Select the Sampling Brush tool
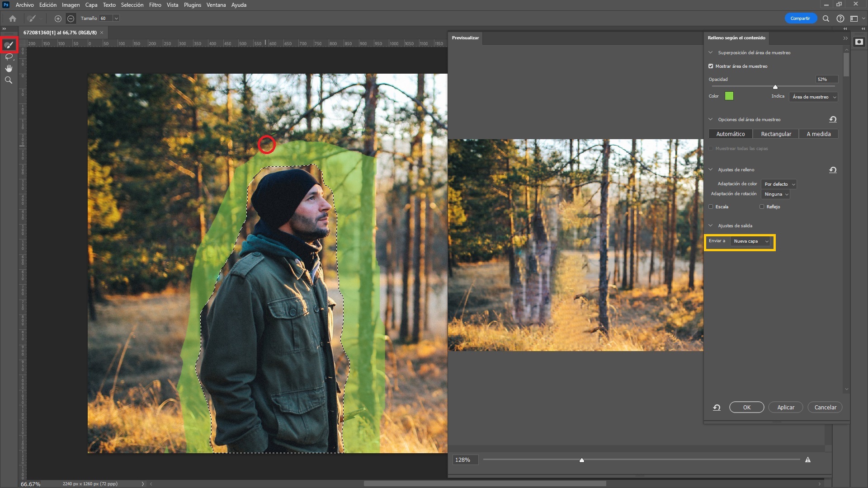 pos(9,45)
